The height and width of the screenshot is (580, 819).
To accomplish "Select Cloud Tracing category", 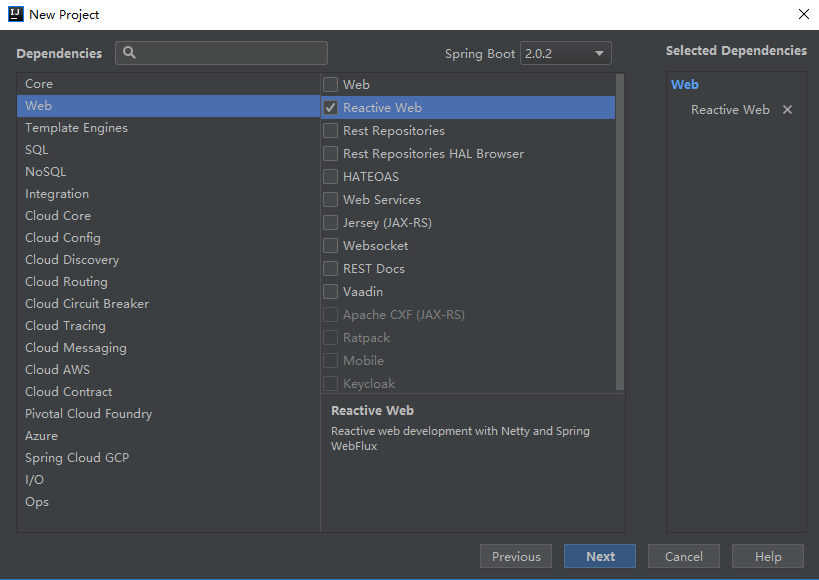I will pos(168,325).
